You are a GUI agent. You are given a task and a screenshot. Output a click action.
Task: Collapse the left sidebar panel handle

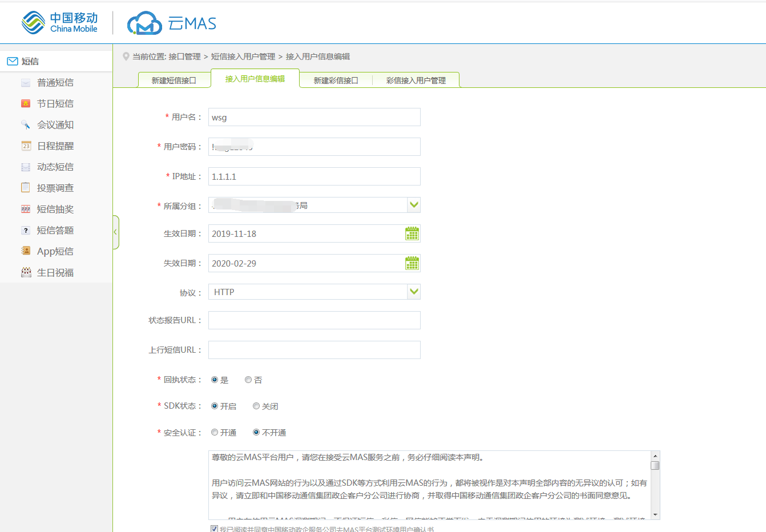(x=116, y=232)
